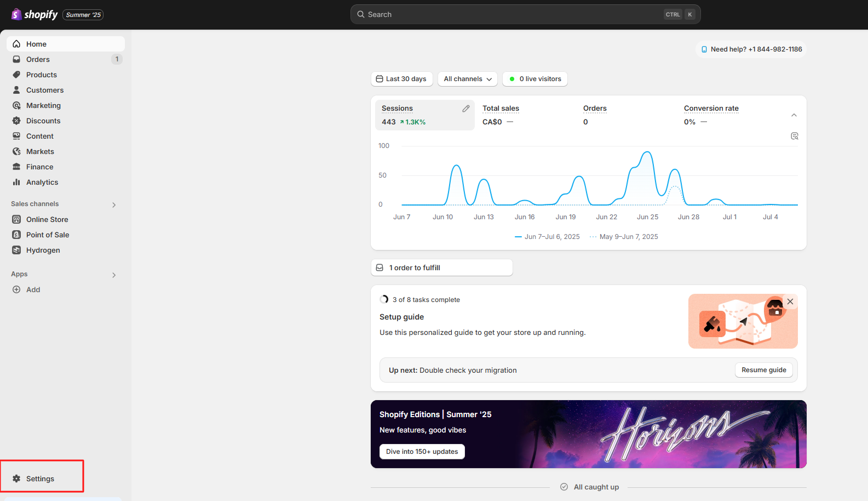Open the Point of Sale icon
This screenshot has width=868, height=501.
pos(16,235)
